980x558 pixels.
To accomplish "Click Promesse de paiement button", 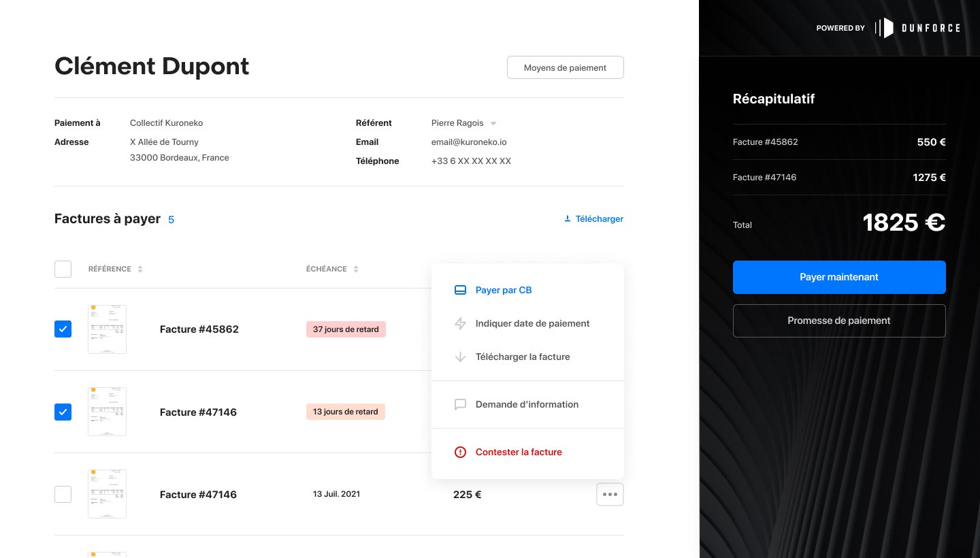I will (x=839, y=321).
